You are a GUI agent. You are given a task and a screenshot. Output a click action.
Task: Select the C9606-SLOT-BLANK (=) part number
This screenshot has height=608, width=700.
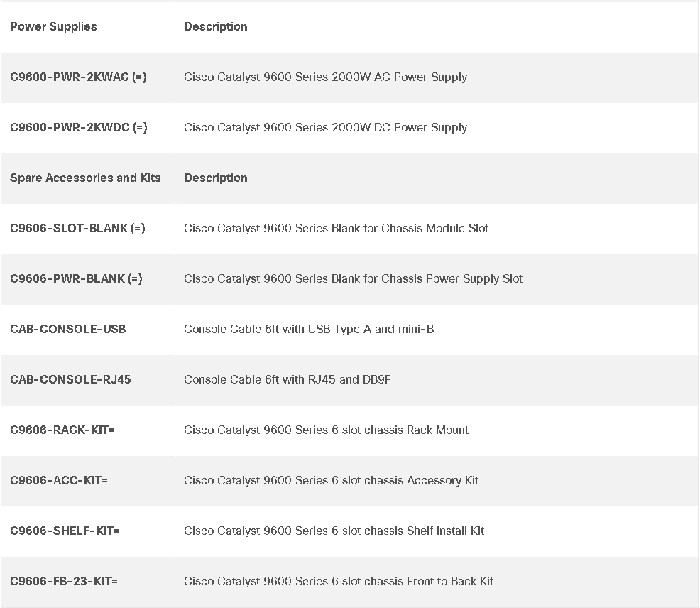coord(77,228)
